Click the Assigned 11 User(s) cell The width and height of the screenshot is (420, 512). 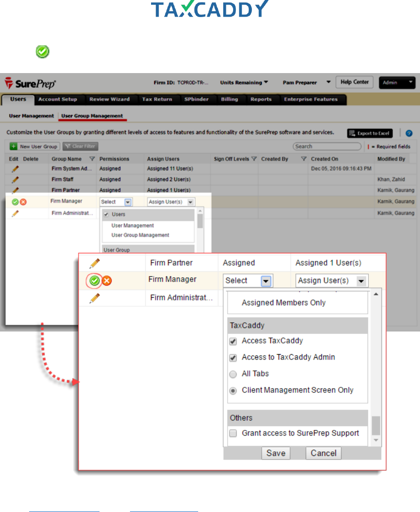[x=170, y=169]
